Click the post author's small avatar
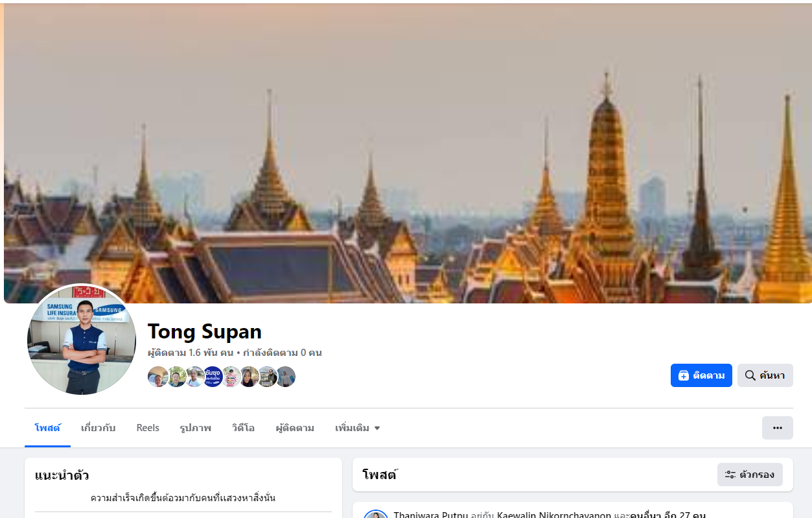The height and width of the screenshot is (518, 812). click(x=376, y=514)
